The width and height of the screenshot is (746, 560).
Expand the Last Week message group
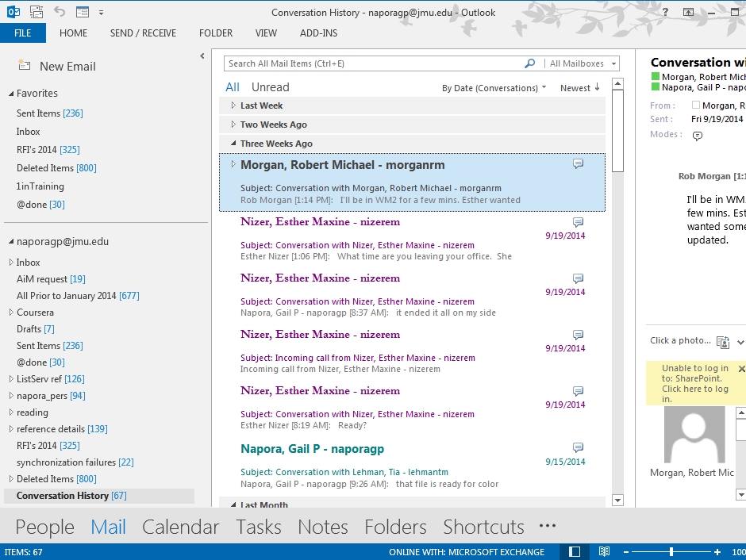[x=233, y=105]
